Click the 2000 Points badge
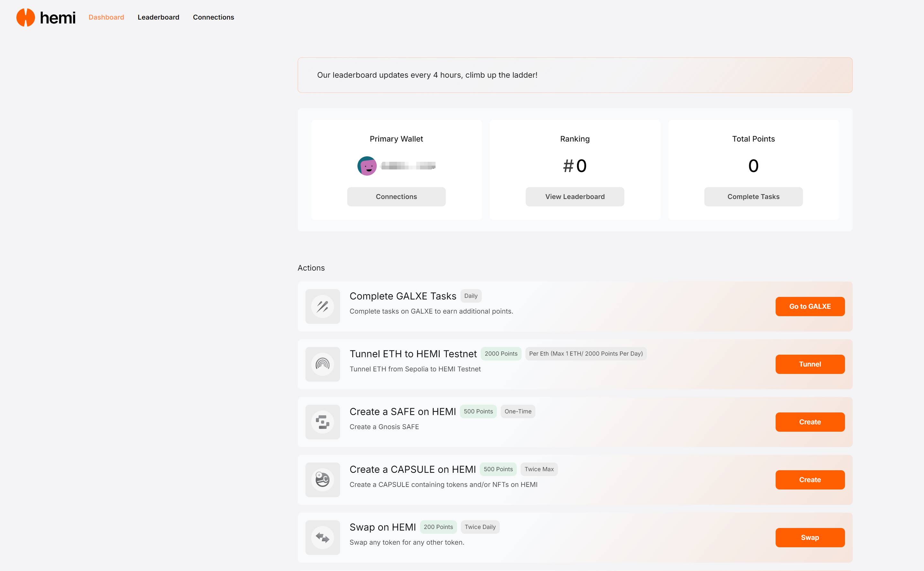The height and width of the screenshot is (571, 924). (501, 353)
